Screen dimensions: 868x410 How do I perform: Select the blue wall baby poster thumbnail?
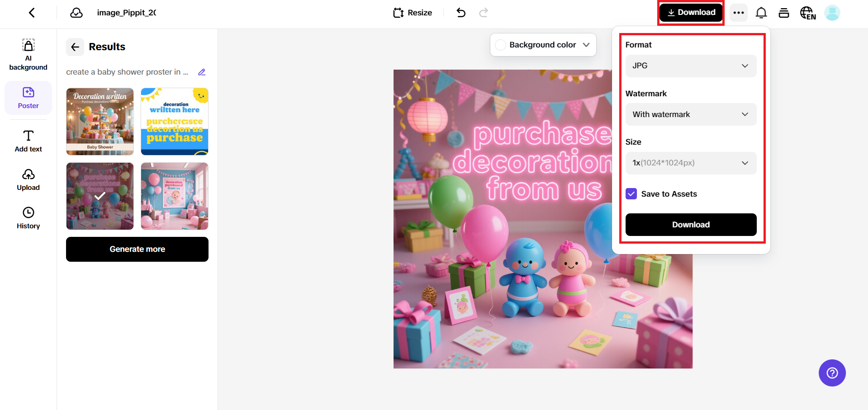point(175,196)
